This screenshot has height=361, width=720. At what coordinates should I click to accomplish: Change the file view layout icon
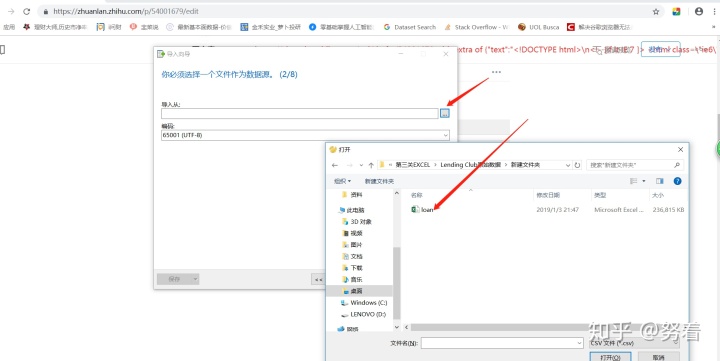634,181
